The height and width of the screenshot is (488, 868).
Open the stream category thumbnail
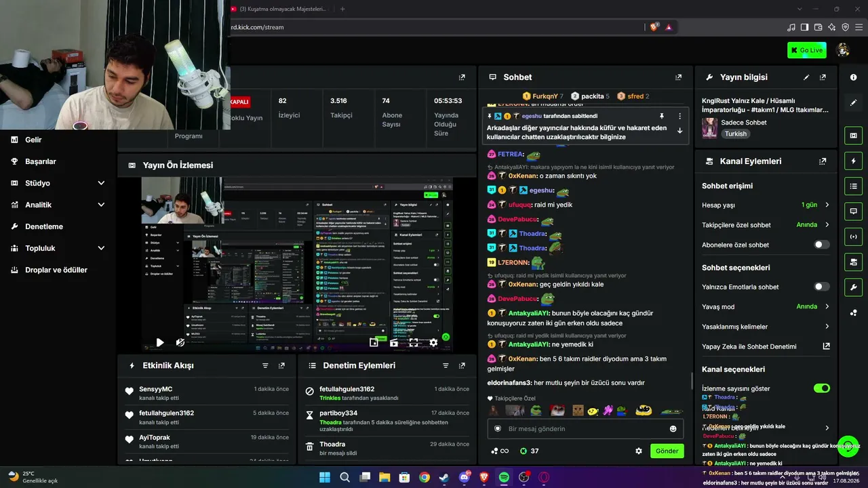(x=709, y=128)
